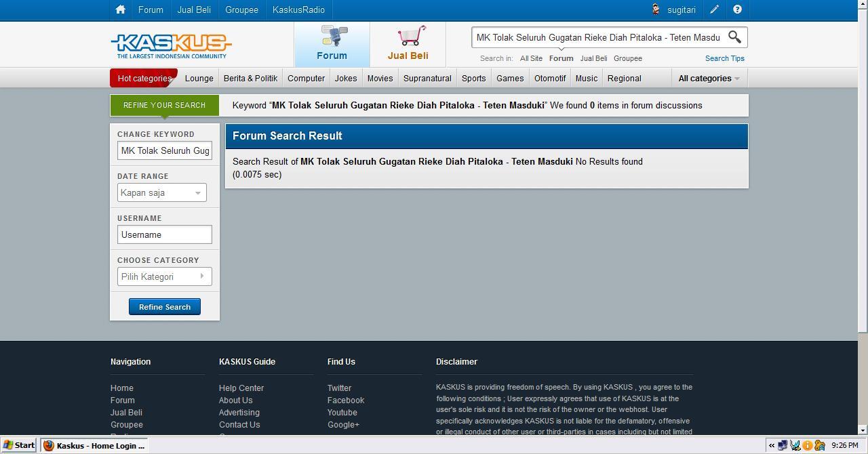Set search scope to Groupee
This screenshot has height=454, width=868.
pos(628,58)
